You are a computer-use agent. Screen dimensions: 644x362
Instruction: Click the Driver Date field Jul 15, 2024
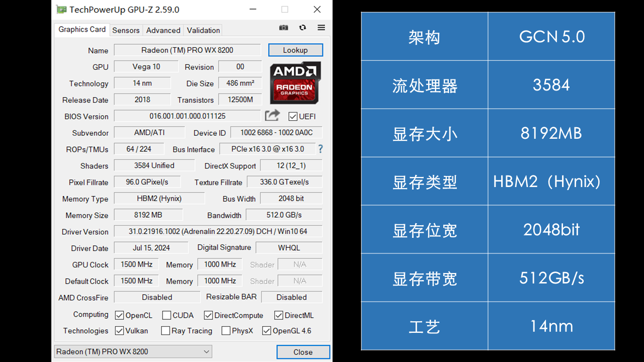(151, 247)
